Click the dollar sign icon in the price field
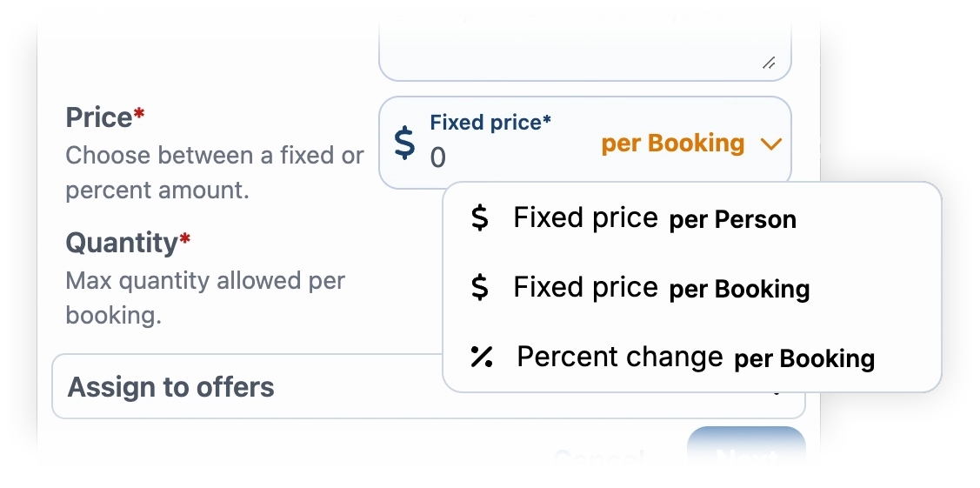Image resolution: width=980 pixels, height=488 pixels. coord(404,143)
